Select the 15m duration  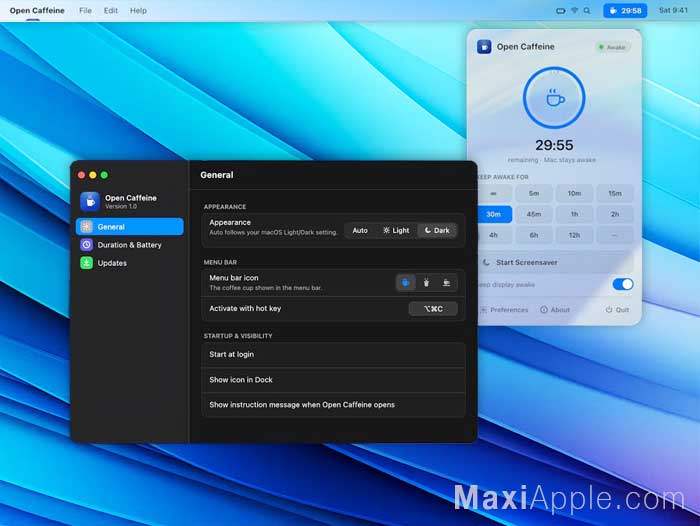click(615, 193)
